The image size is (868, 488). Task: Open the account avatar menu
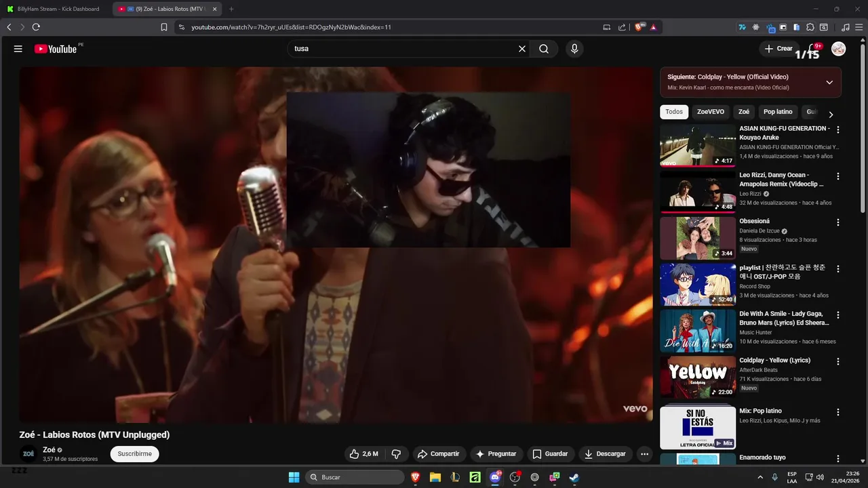(839, 49)
